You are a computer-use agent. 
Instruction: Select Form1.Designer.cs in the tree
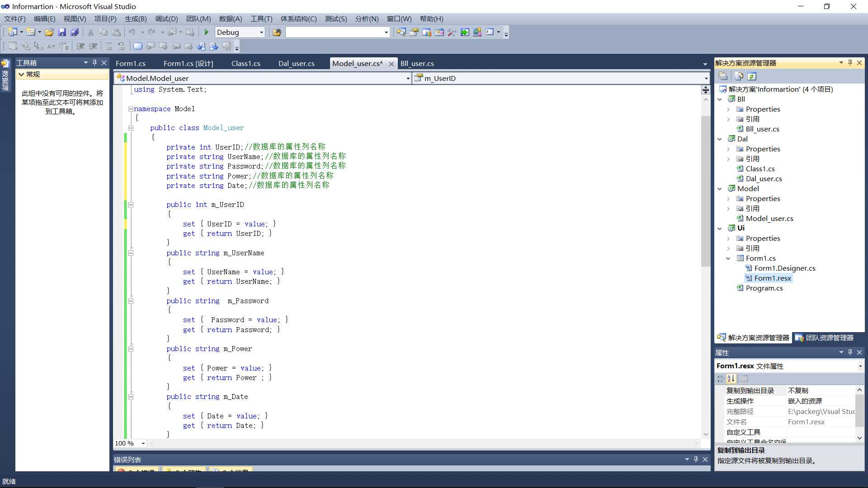[x=785, y=268]
